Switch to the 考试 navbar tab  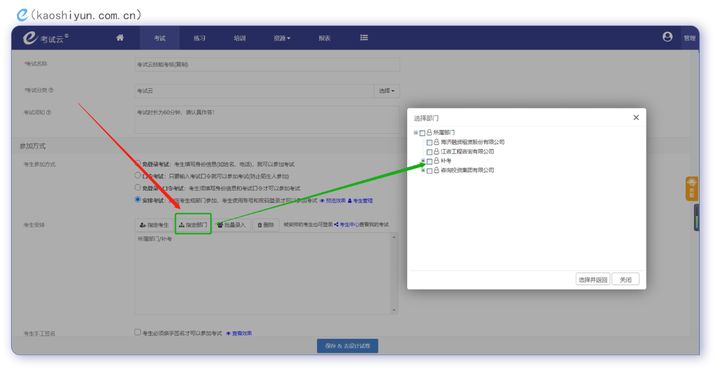tap(159, 38)
